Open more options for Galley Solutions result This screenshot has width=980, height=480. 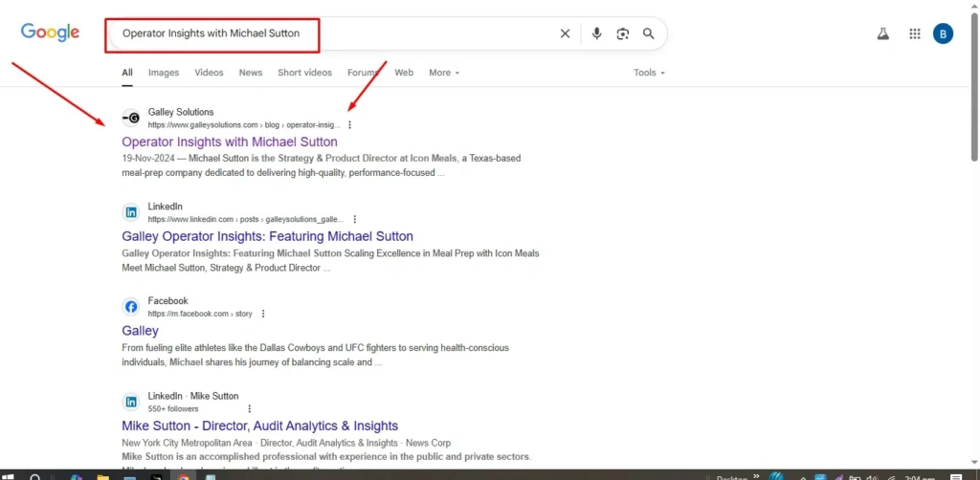[x=349, y=125]
